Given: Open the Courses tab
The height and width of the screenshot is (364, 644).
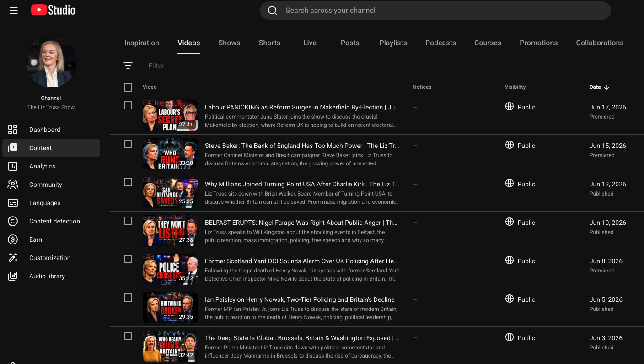Looking at the screenshot, I should [488, 43].
